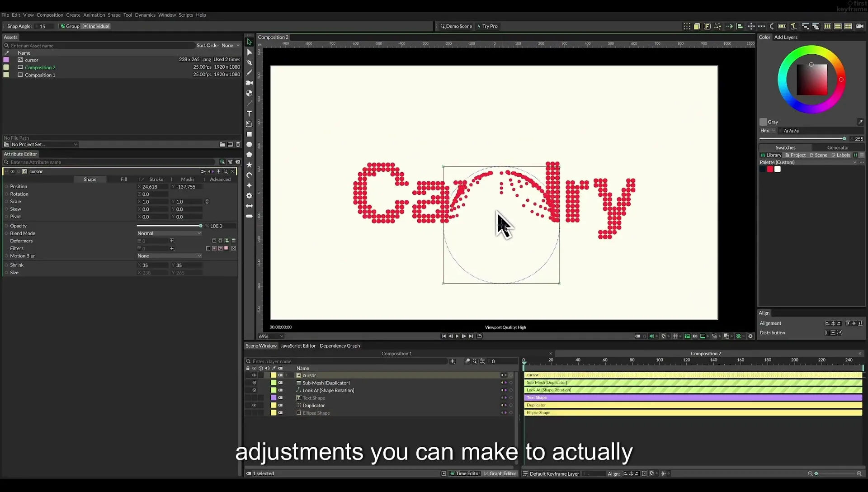Click the Try Pro button

coord(487,26)
